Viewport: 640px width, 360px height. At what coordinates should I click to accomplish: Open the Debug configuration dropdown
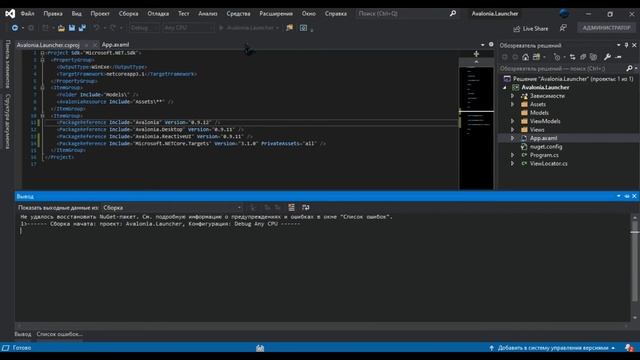[x=144, y=28]
